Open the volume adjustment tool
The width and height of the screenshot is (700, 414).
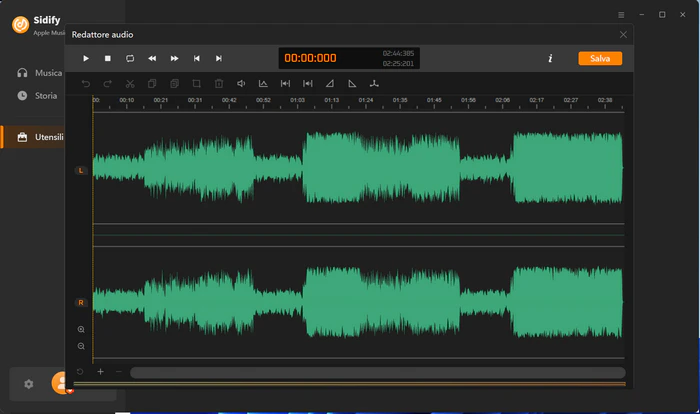[241, 84]
